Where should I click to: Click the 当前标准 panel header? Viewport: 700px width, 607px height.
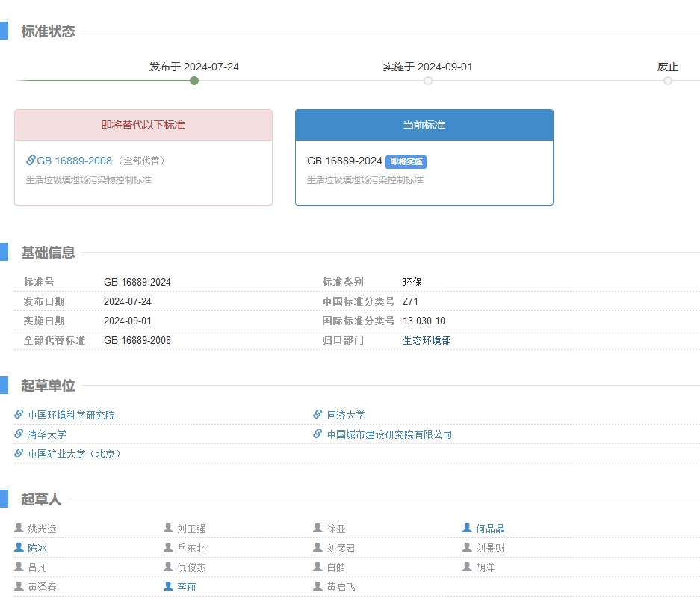[424, 125]
